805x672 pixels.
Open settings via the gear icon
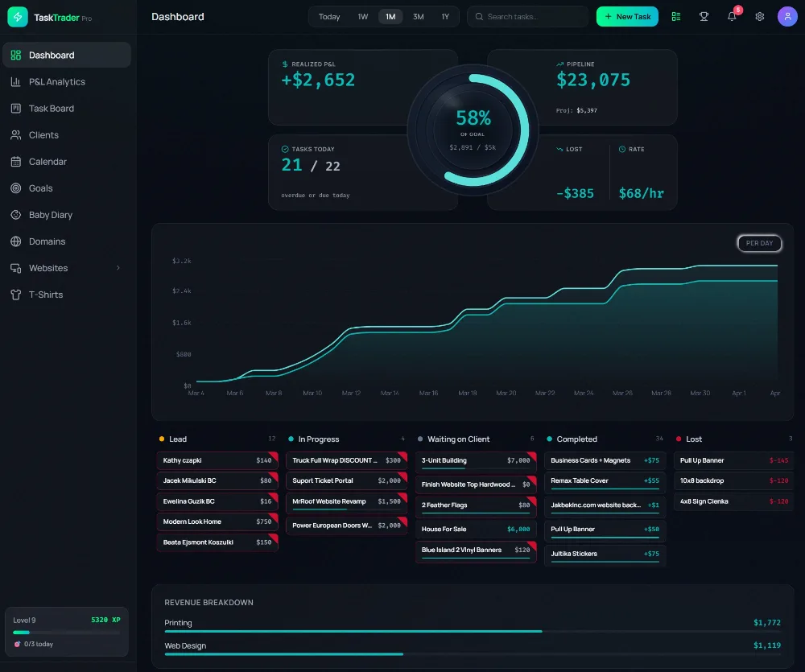coord(759,17)
